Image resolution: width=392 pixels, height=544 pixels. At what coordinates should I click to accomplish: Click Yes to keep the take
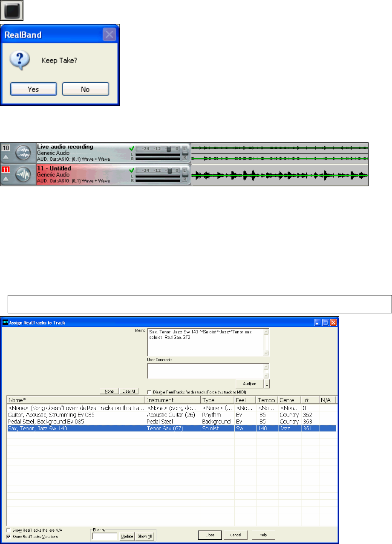[x=33, y=89]
